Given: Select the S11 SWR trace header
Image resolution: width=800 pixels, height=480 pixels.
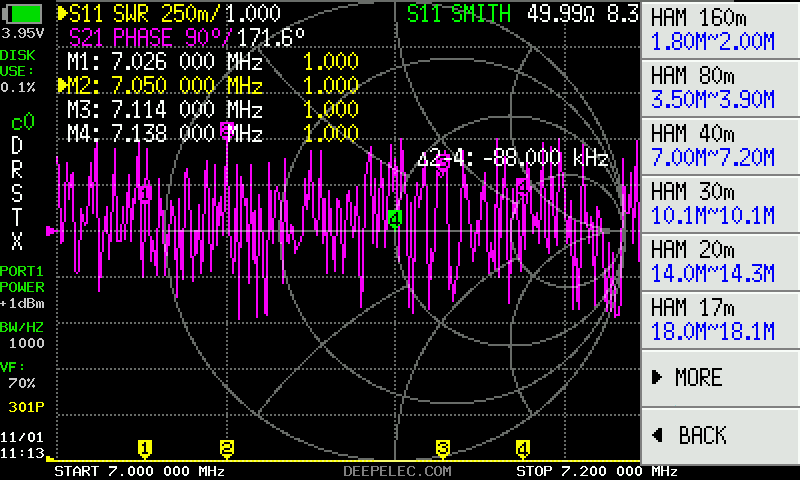Looking at the screenshot, I should pyautogui.click(x=174, y=13).
